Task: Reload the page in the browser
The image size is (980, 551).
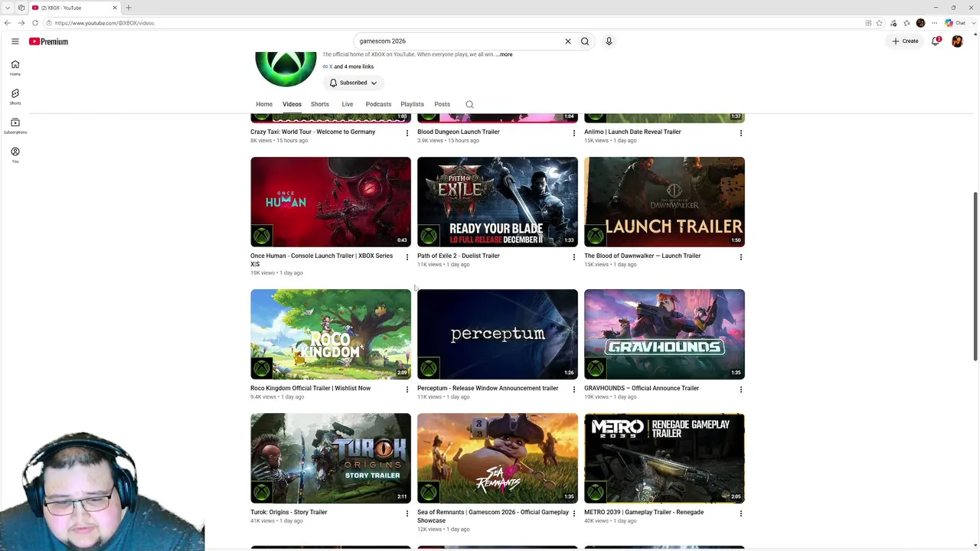Action: point(34,23)
